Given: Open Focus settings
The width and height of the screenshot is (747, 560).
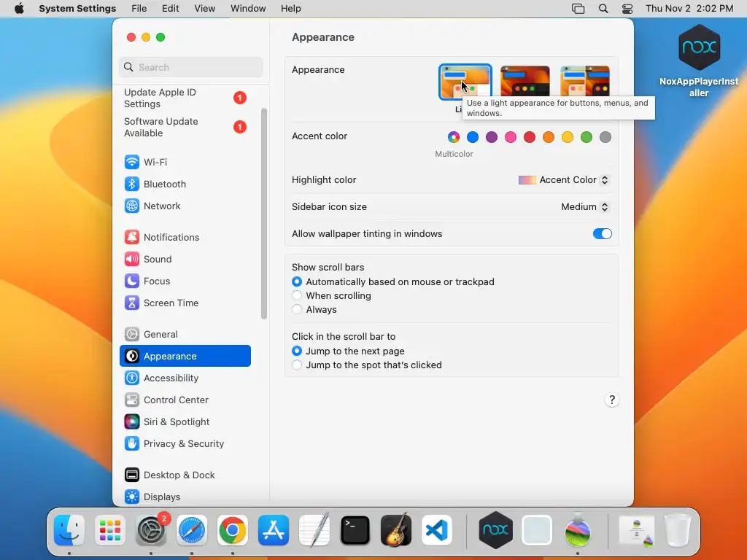Looking at the screenshot, I should 185,281.
